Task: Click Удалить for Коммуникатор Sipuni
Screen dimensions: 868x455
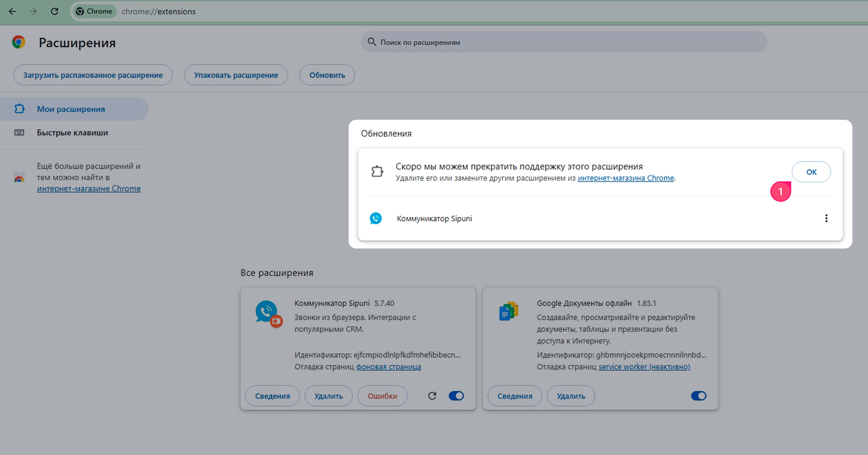Action: (329, 396)
